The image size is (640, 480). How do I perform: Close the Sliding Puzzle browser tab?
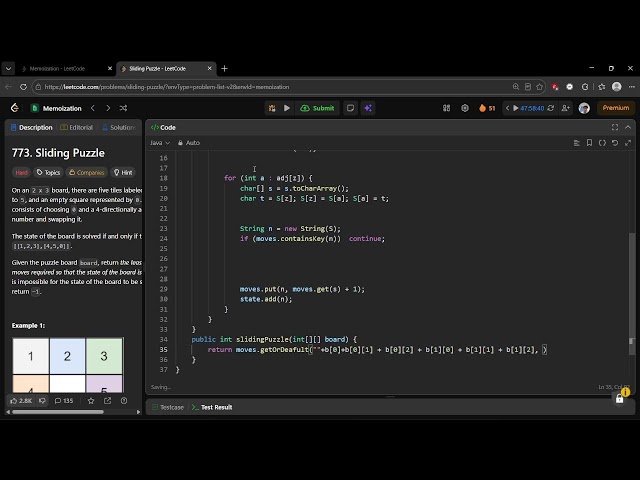[209, 69]
